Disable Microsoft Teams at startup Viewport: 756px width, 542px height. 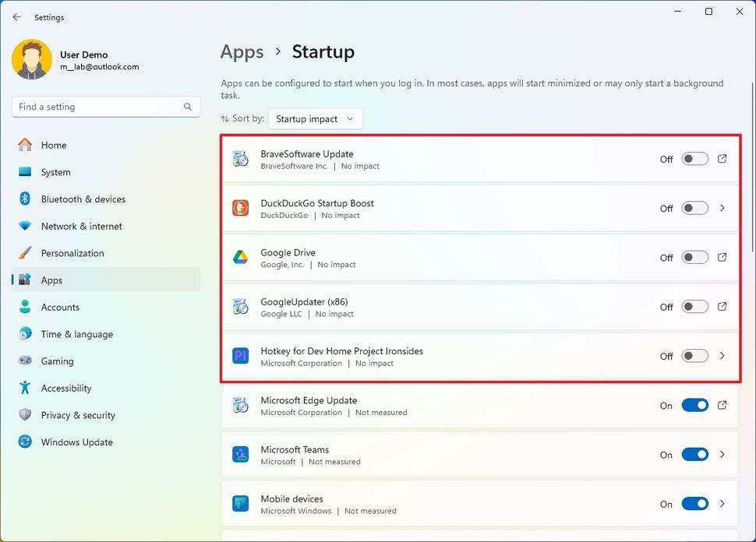(693, 455)
